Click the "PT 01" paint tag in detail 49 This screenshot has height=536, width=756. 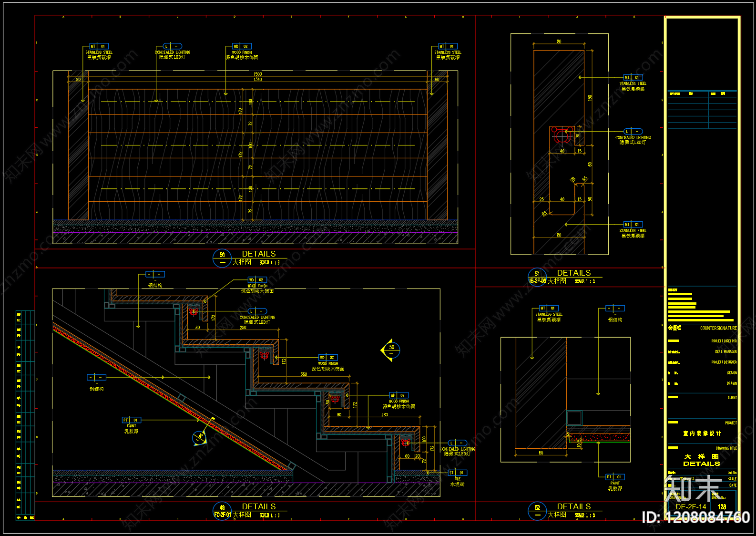coord(132,420)
